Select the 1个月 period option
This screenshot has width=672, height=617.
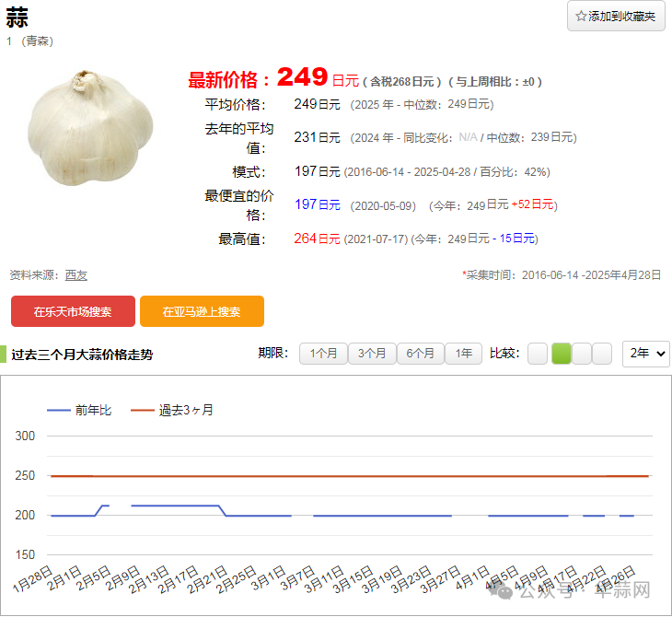click(323, 354)
